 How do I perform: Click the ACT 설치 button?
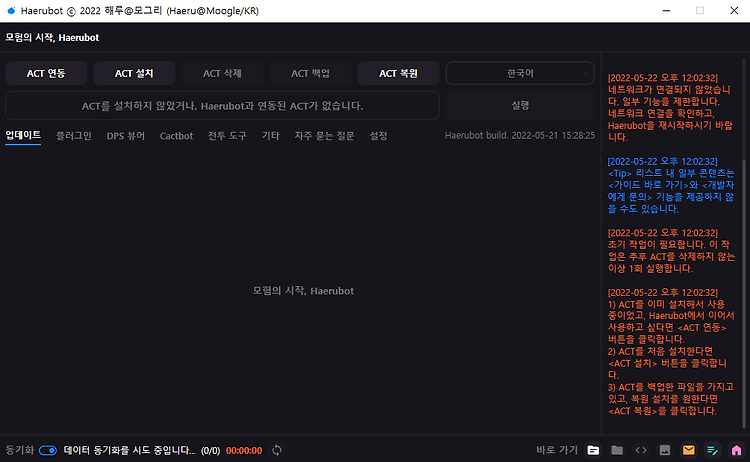coord(134,73)
